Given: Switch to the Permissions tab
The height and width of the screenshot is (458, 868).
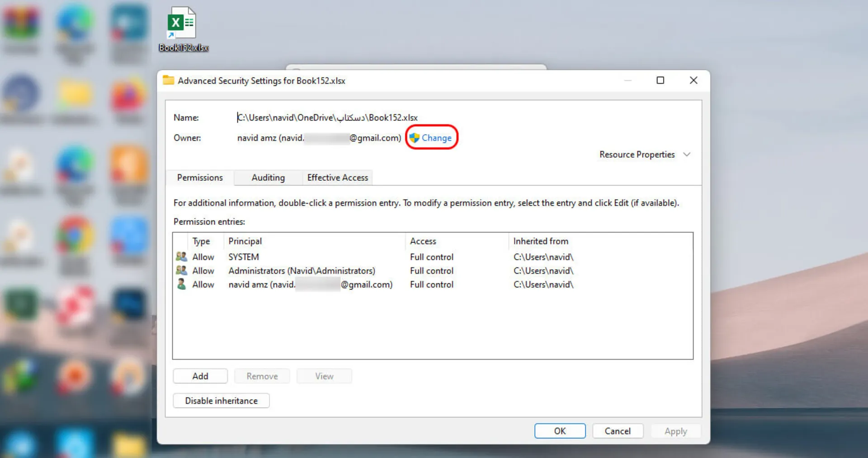Looking at the screenshot, I should tap(200, 178).
